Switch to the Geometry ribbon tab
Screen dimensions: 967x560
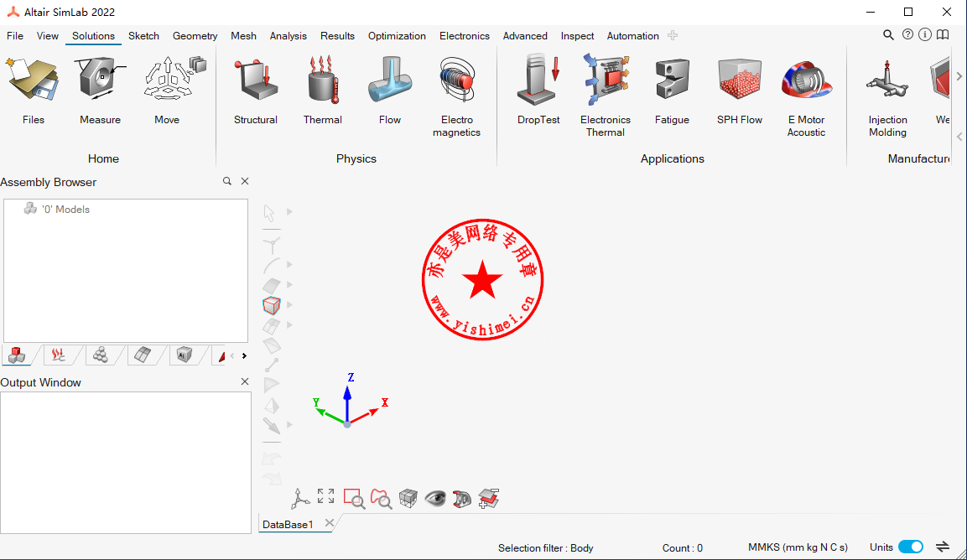click(195, 36)
